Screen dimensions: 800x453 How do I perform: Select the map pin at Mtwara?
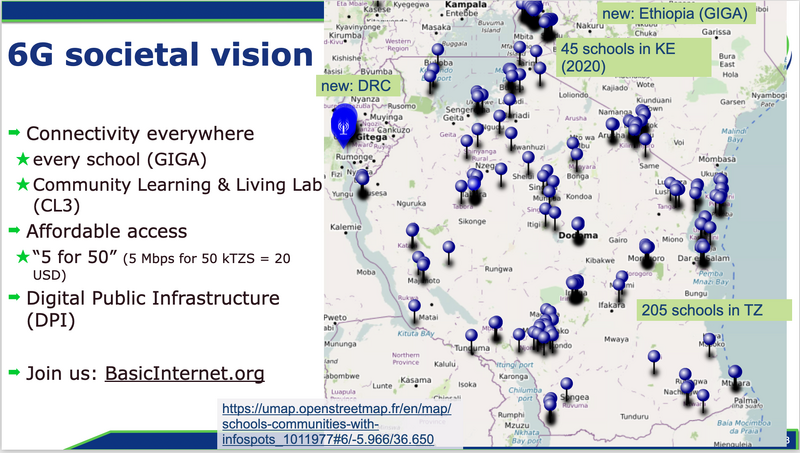(x=735, y=377)
